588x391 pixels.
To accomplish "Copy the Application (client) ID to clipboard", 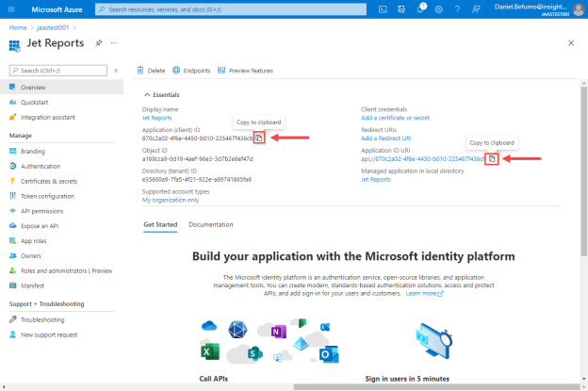I will point(259,138).
